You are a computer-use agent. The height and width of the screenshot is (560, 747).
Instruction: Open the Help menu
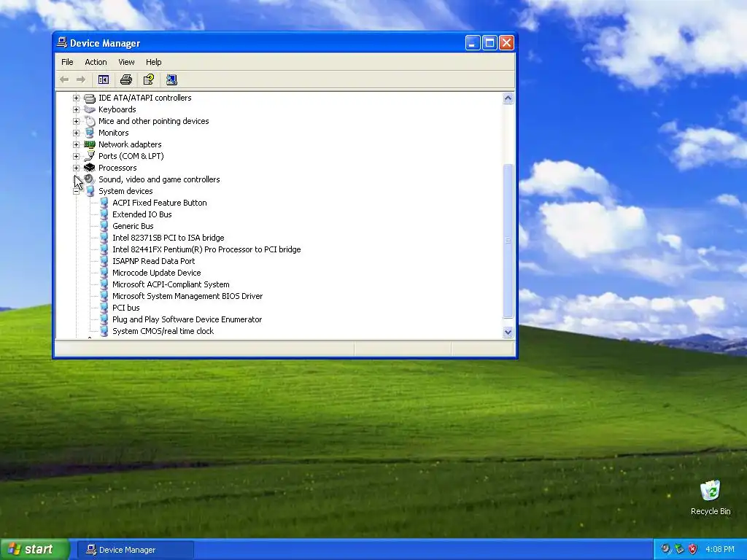click(153, 62)
